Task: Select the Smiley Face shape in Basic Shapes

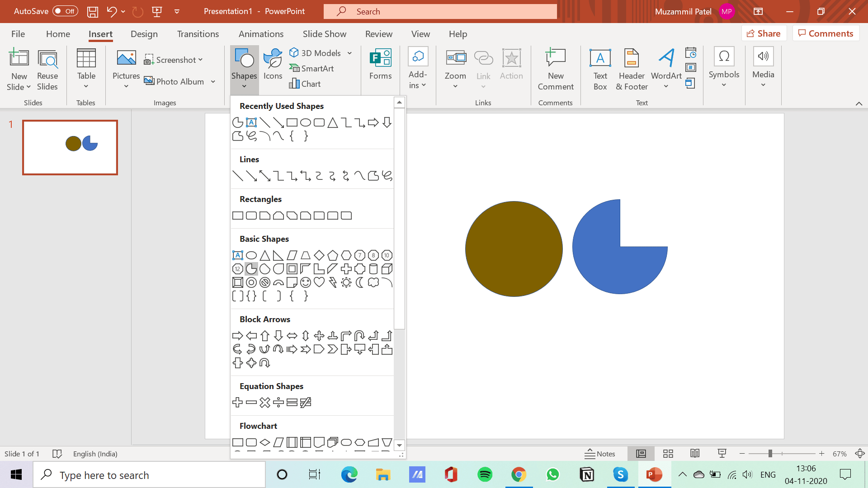Action: click(x=306, y=282)
